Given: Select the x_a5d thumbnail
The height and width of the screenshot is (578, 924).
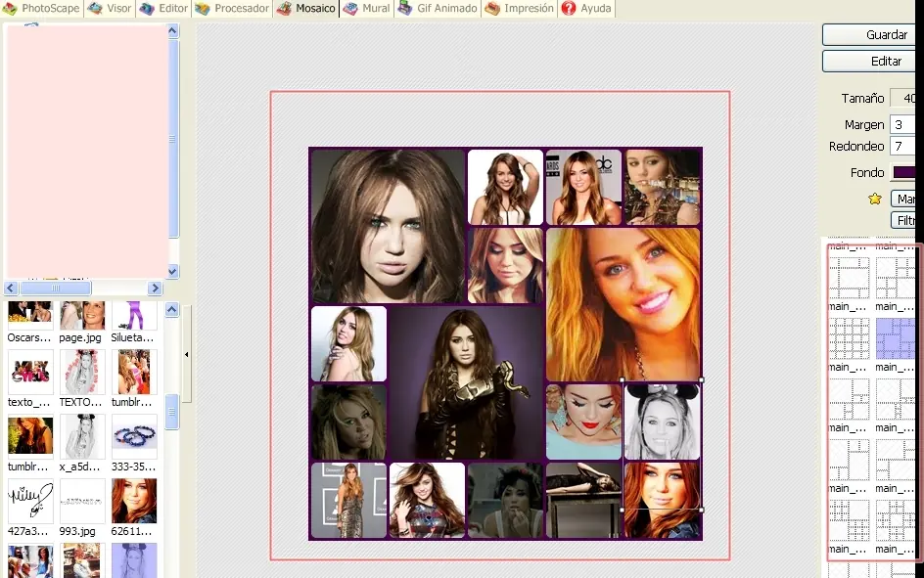Looking at the screenshot, I should 82,436.
